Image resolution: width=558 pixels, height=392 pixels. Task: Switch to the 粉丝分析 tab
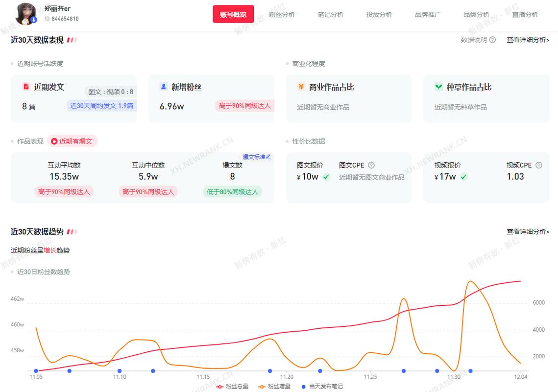pyautogui.click(x=283, y=14)
